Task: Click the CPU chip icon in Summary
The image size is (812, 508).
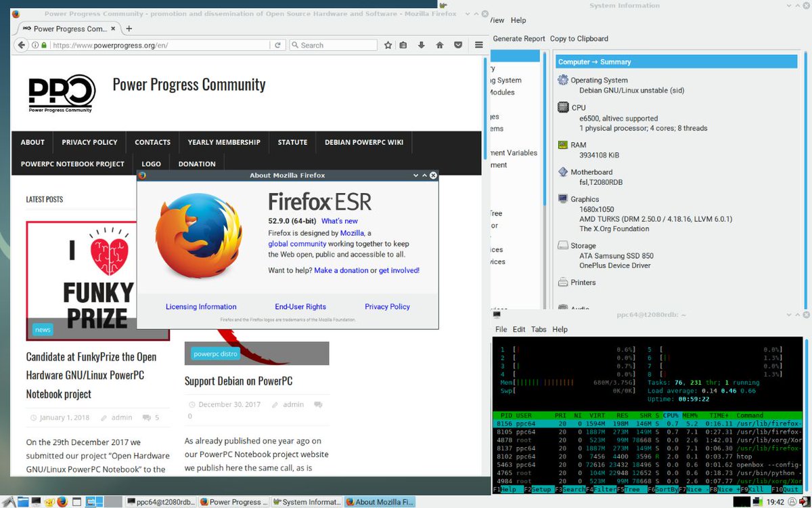Action: (x=563, y=107)
